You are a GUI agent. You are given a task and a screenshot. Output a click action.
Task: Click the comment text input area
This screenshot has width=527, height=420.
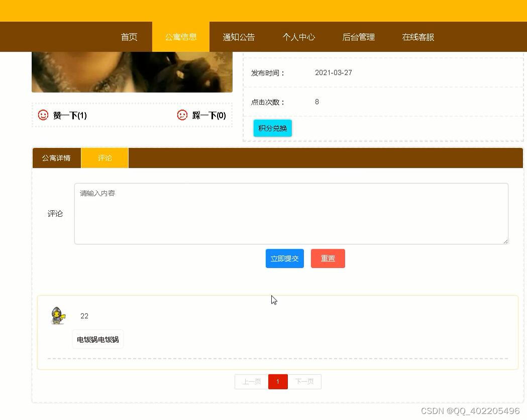pos(291,213)
